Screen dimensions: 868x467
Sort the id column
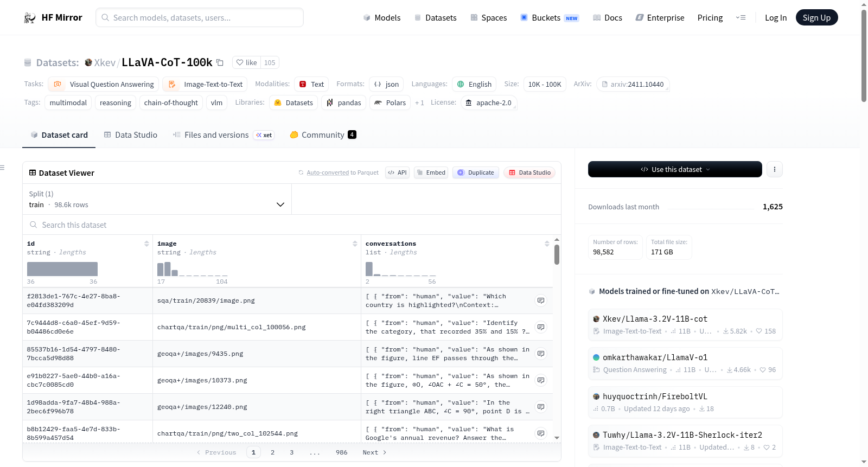[x=146, y=244]
